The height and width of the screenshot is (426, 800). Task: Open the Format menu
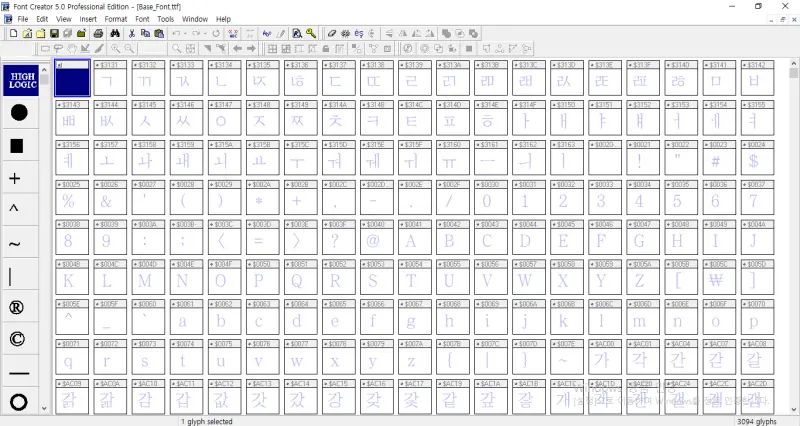116,19
